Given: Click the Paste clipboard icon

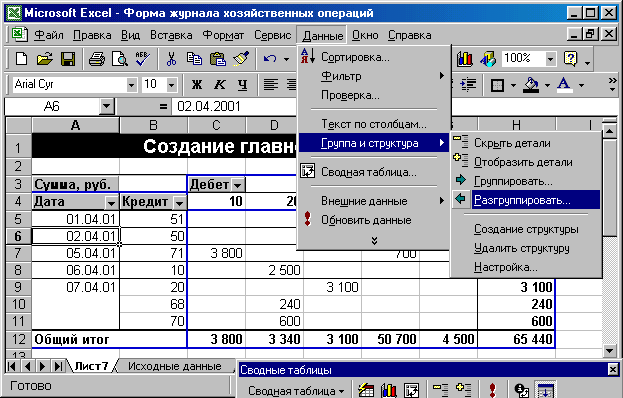Looking at the screenshot, I should [217, 59].
